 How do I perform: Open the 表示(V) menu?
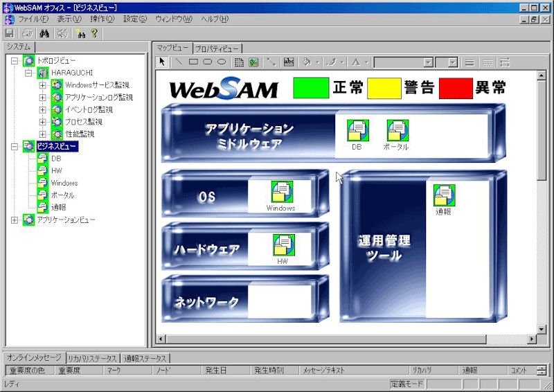[x=69, y=19]
